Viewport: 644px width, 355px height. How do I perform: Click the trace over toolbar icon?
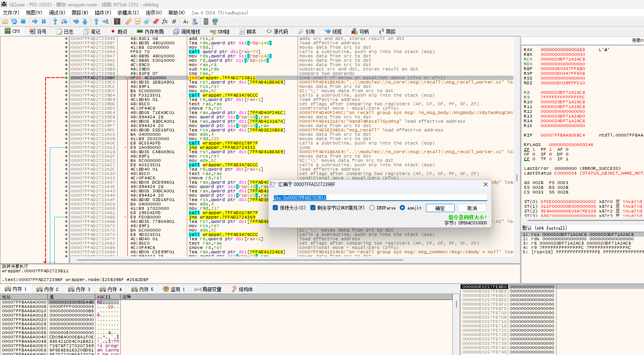coord(85,21)
